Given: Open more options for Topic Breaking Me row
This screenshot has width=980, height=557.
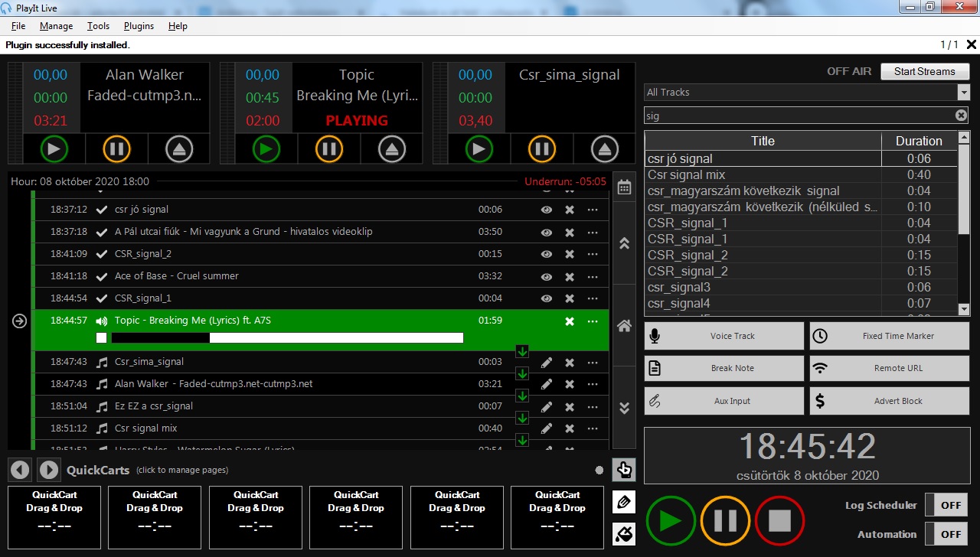Looking at the screenshot, I should pos(593,321).
